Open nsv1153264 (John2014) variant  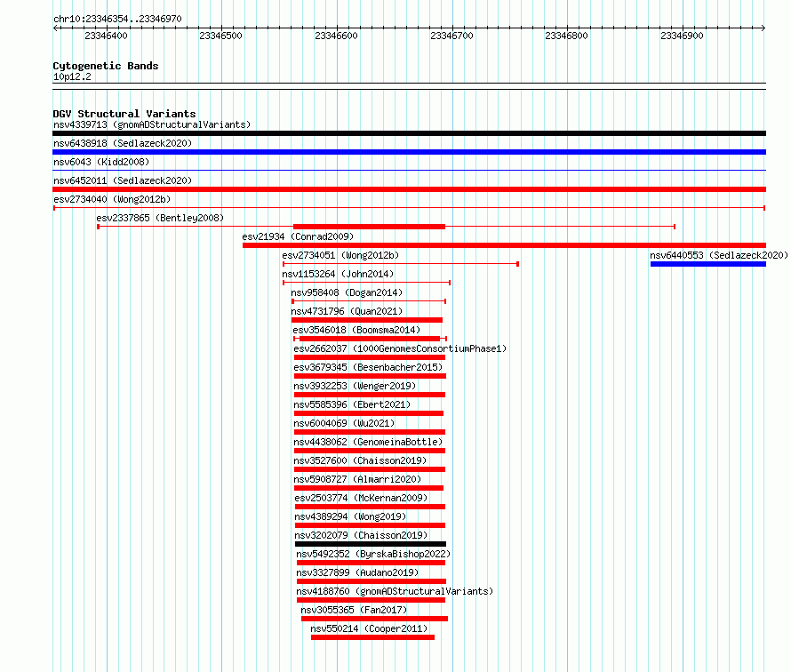[x=338, y=274]
